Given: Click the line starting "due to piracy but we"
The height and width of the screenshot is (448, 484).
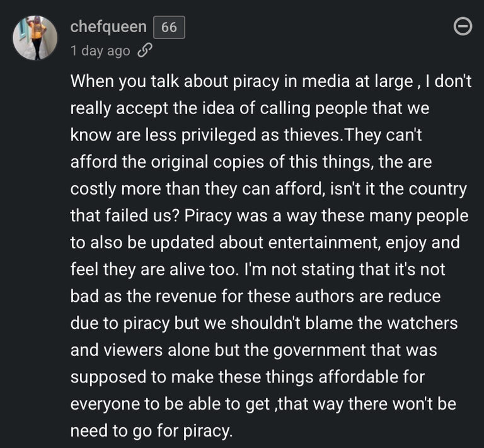Looking at the screenshot, I should 264,323.
